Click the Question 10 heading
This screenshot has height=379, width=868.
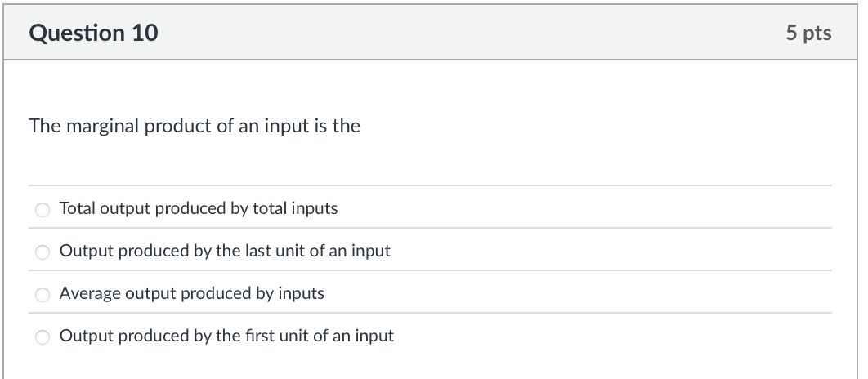[93, 33]
